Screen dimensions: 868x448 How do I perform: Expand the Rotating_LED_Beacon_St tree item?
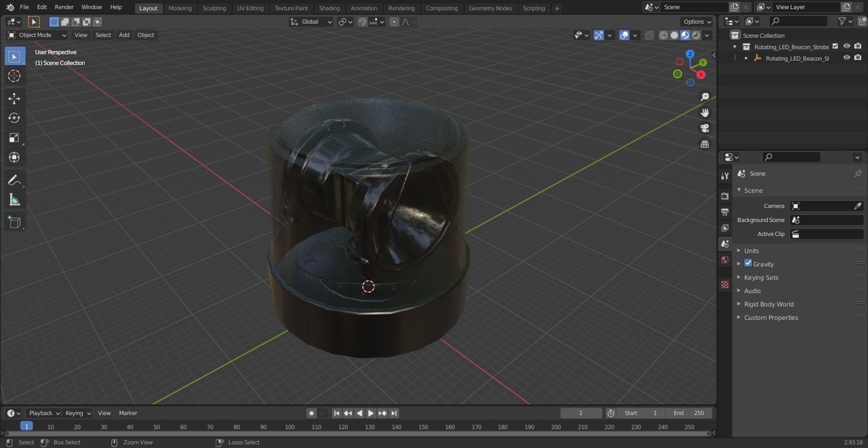746,58
